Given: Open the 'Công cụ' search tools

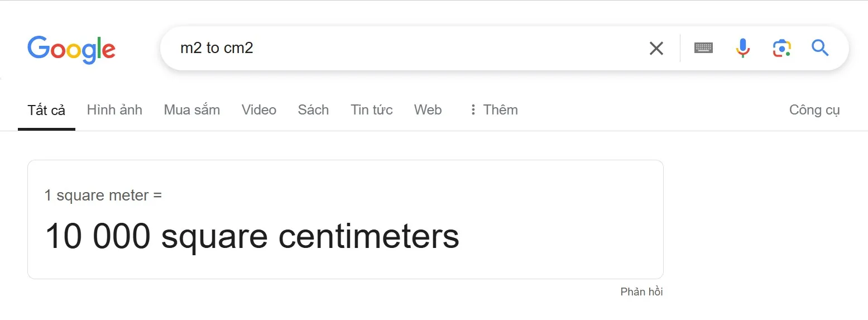Looking at the screenshot, I should click(814, 110).
